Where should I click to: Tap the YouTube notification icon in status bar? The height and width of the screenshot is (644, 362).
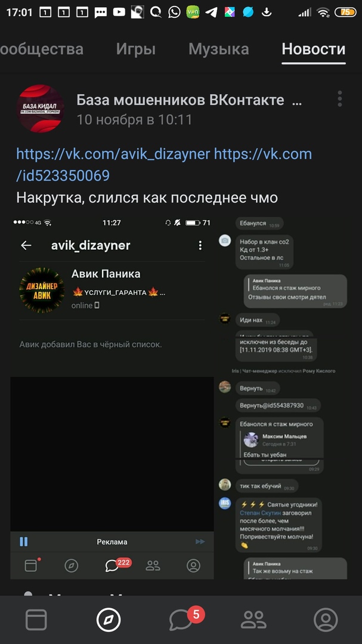click(119, 13)
